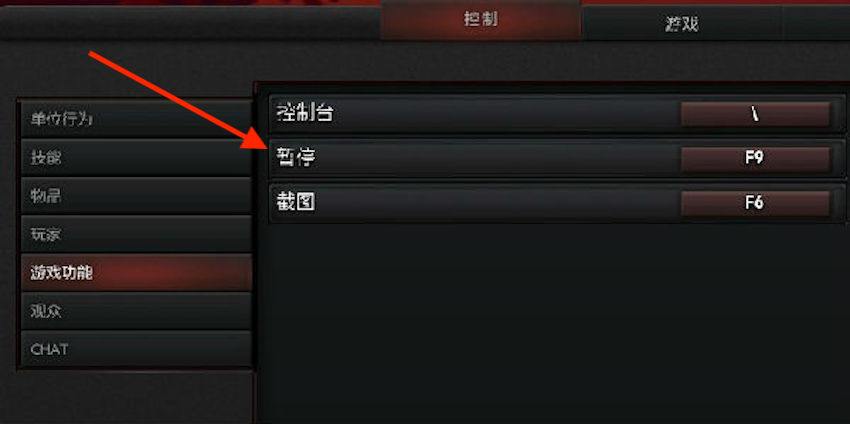The height and width of the screenshot is (424, 850).
Task: Switch to the 控制 tab
Action: point(480,21)
